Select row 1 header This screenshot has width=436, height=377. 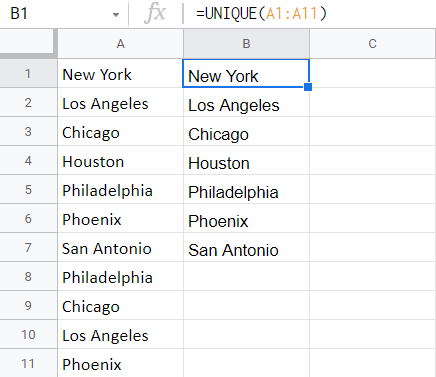28,73
